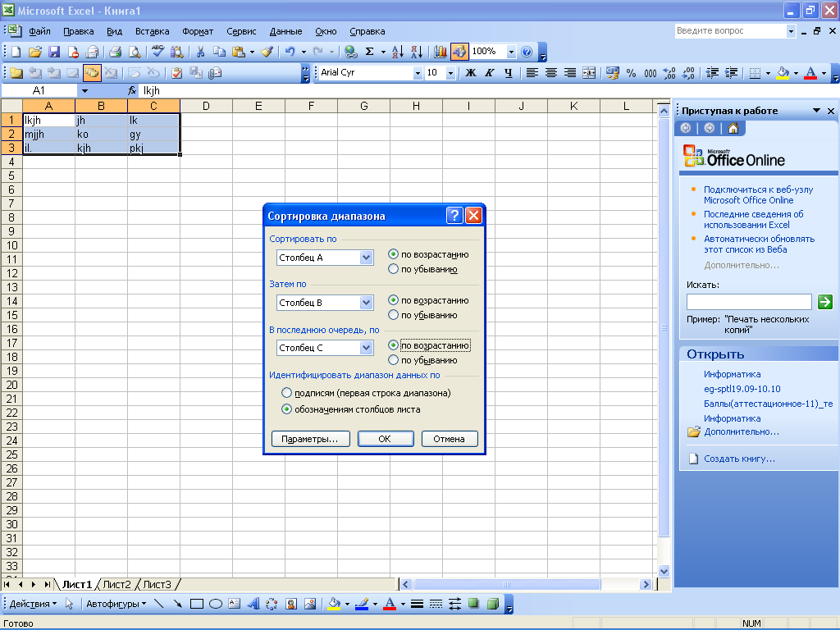Screen dimensions: 840x630
Task: Apply italic with the К button
Action: [489, 73]
